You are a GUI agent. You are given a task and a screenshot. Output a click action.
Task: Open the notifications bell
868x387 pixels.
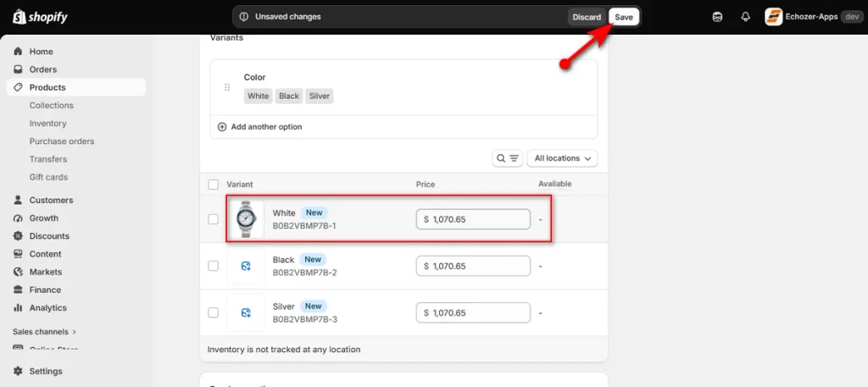745,17
